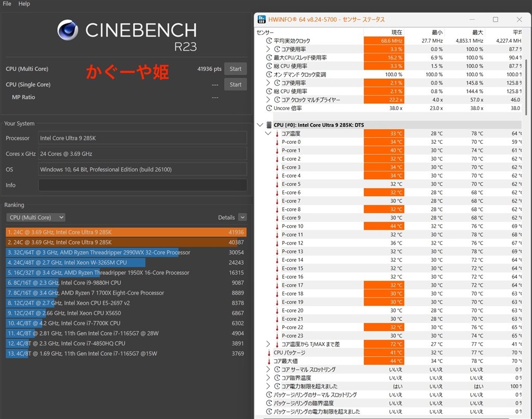Click the Info input field under Your System

tap(141, 185)
